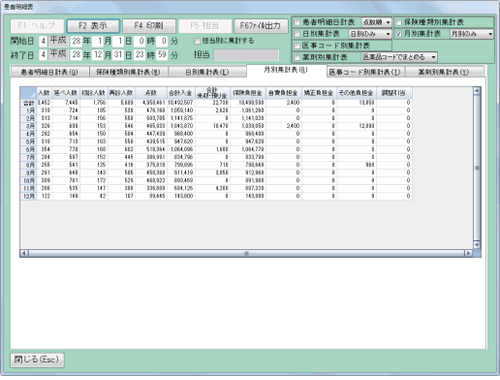This screenshot has width=500, height=380.
Task: Click the その他負担金 column header
Action: tap(356, 93)
